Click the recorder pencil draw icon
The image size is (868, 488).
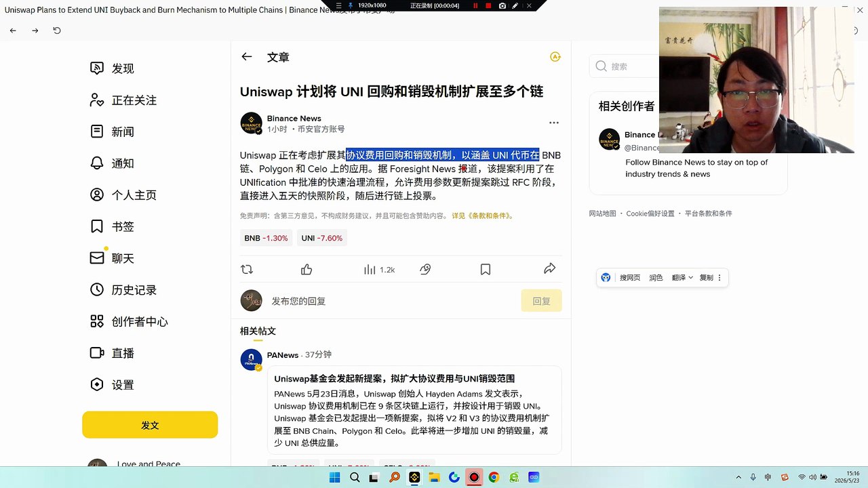tap(515, 5)
